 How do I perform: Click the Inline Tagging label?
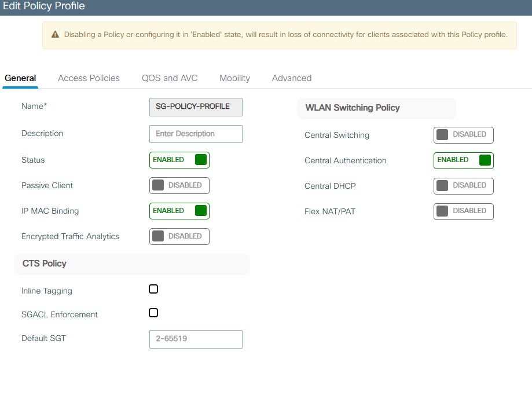[47, 291]
